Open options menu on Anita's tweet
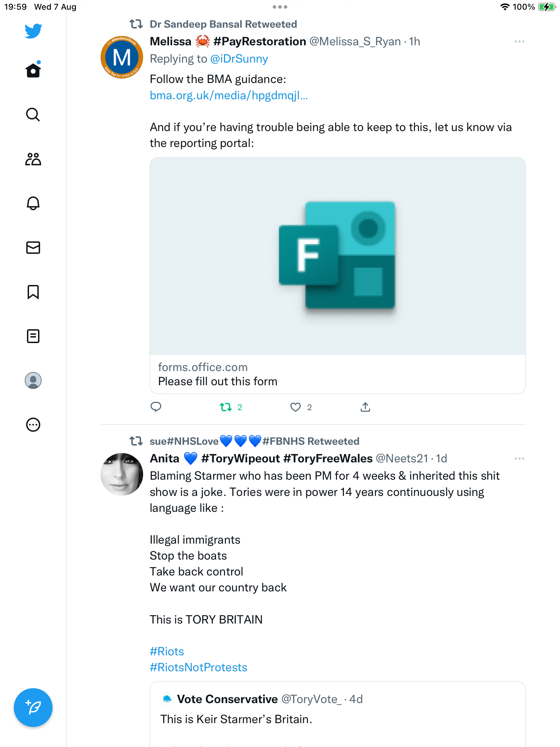The width and height of the screenshot is (560, 747). 520,459
